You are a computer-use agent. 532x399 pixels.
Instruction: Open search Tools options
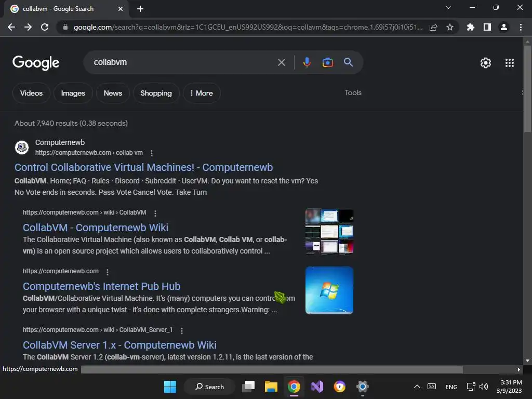click(x=353, y=92)
